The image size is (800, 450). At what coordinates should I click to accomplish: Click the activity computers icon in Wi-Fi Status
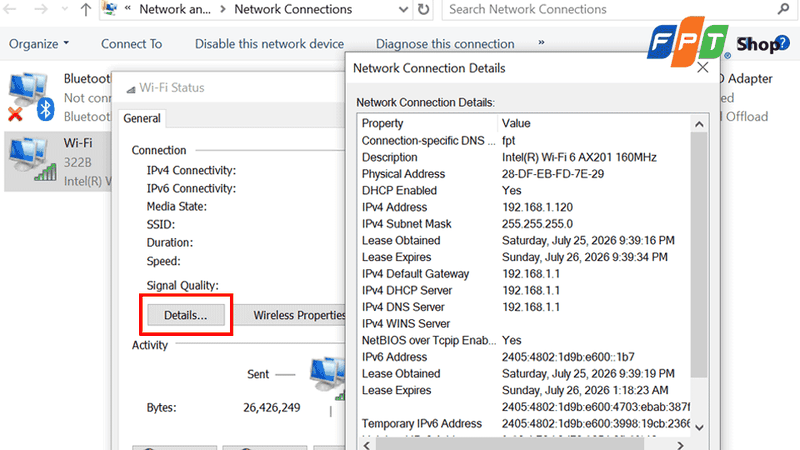point(328,377)
